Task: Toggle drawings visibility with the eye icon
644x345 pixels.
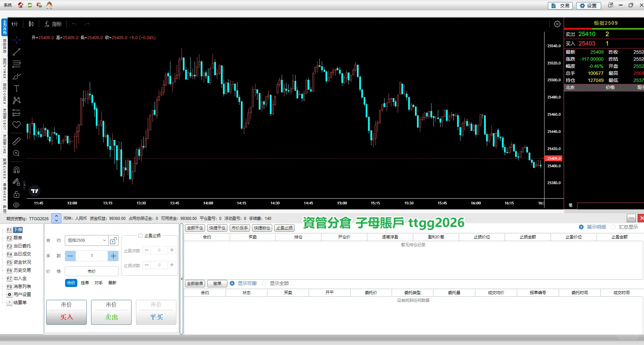Action: tap(16, 205)
